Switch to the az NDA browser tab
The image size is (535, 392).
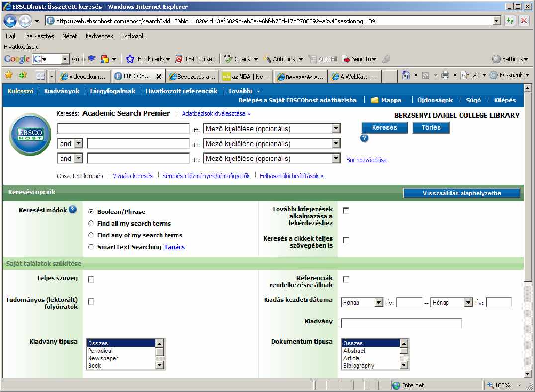coord(246,77)
